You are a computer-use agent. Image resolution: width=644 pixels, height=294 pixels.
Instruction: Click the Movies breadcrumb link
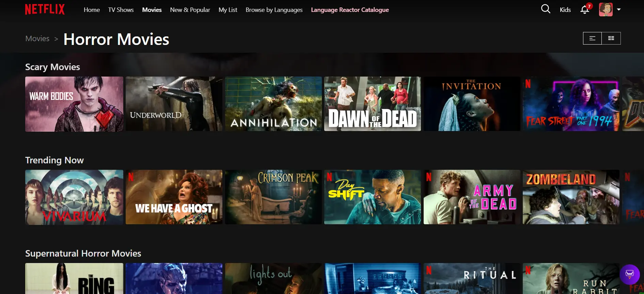[37, 39]
